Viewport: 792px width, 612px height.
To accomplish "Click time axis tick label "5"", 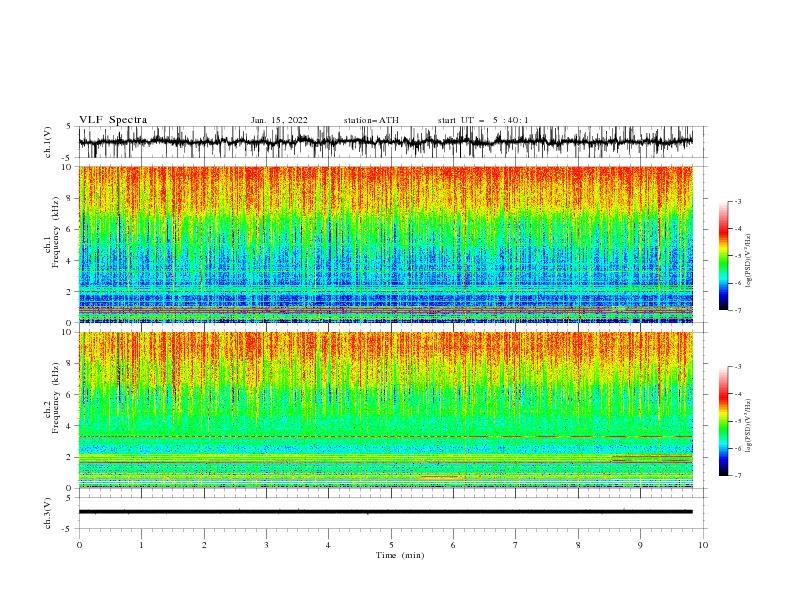I will (x=391, y=545).
